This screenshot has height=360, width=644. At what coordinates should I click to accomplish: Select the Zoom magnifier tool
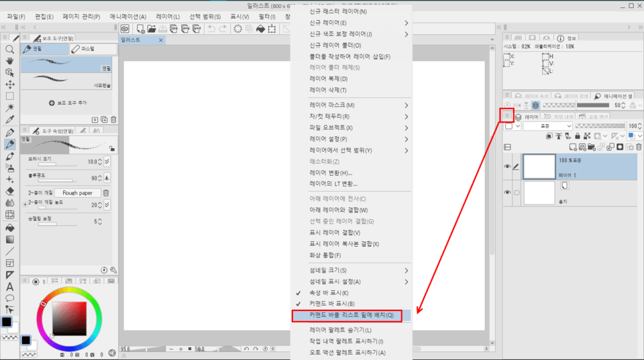point(10,50)
